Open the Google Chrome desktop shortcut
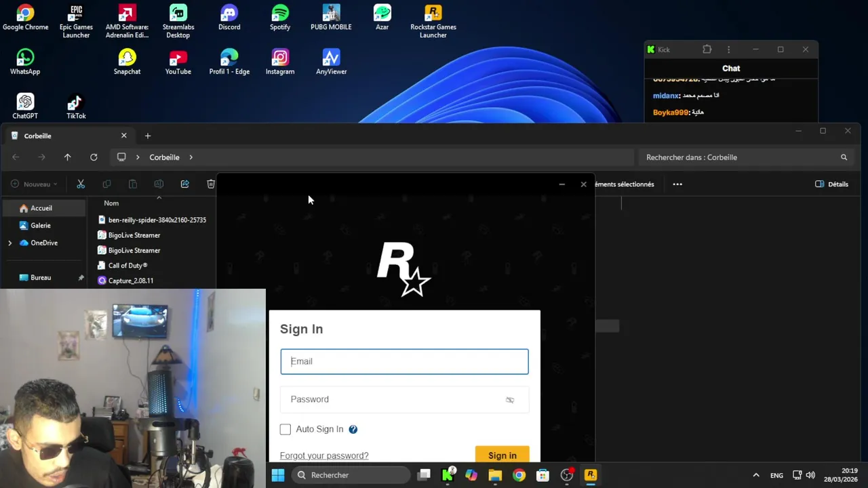Image resolution: width=868 pixels, height=488 pixels. coord(25,18)
